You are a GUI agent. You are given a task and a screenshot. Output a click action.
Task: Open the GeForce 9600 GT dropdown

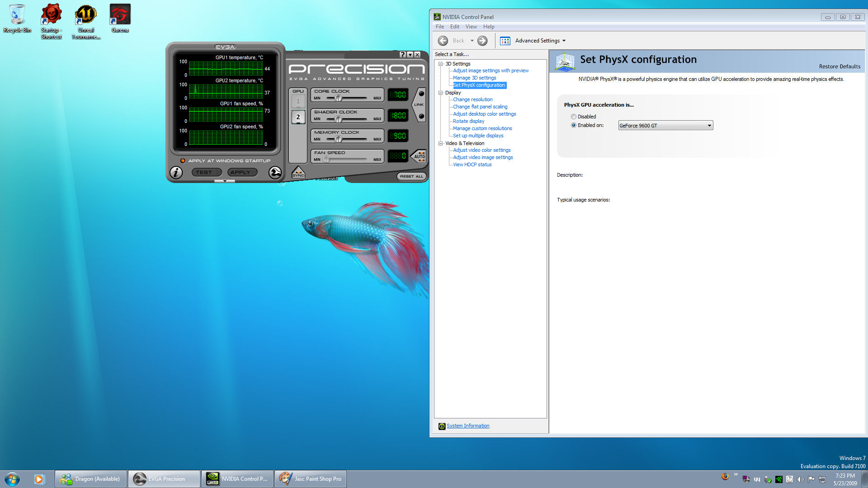pyautogui.click(x=665, y=126)
